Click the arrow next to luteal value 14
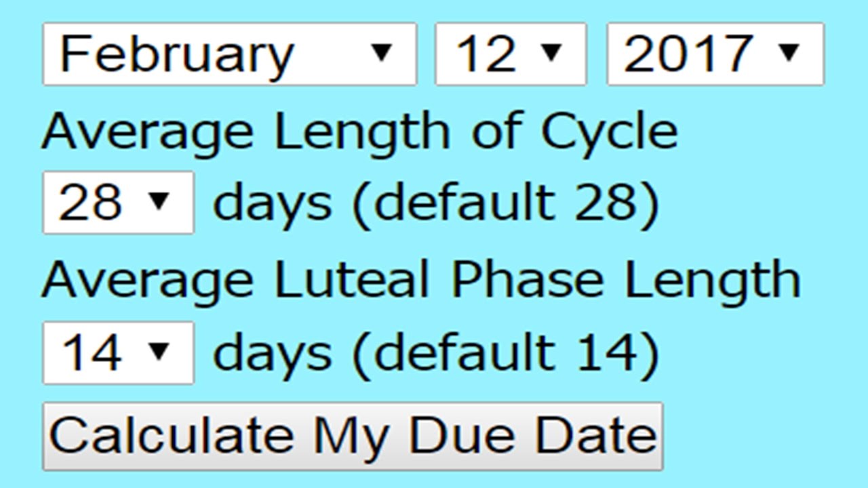The width and height of the screenshot is (868, 488). point(159,351)
